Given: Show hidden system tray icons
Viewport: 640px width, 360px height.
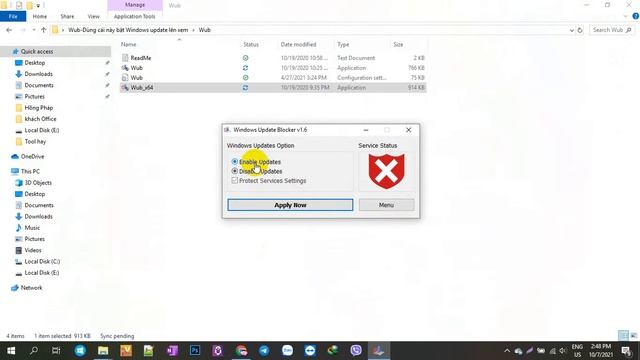Looking at the screenshot, I should pos(507,351).
